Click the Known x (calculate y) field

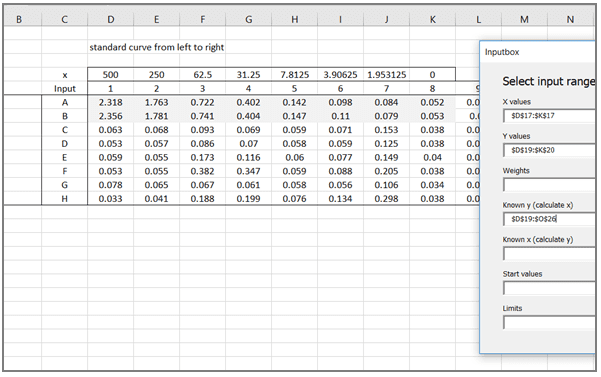[550, 254]
